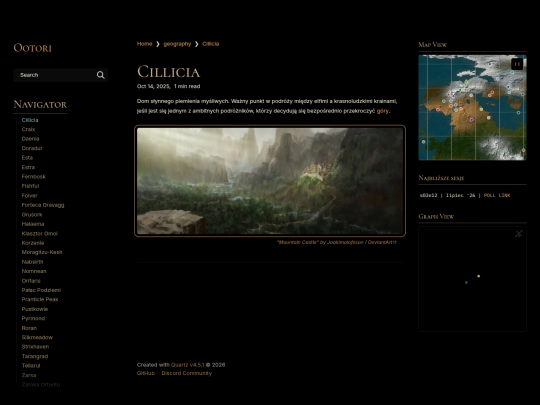540x405 pixels.
Task: Click the Cillicia breadcrumb
Action: click(210, 44)
